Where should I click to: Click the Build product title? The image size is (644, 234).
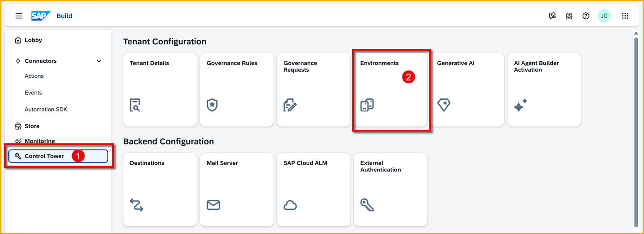click(x=64, y=16)
